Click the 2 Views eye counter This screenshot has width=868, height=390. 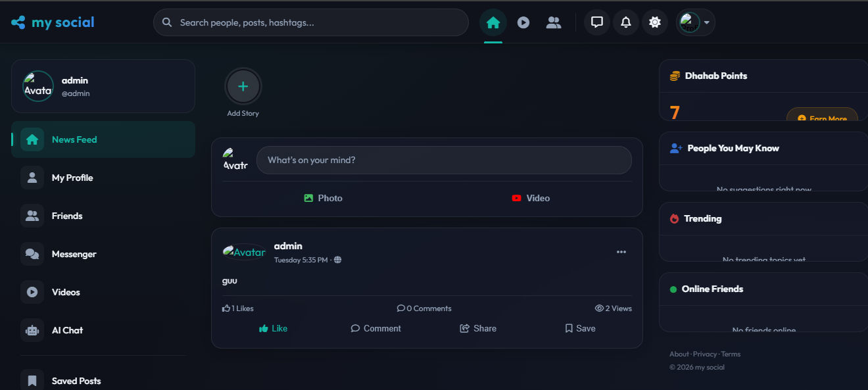tap(614, 308)
